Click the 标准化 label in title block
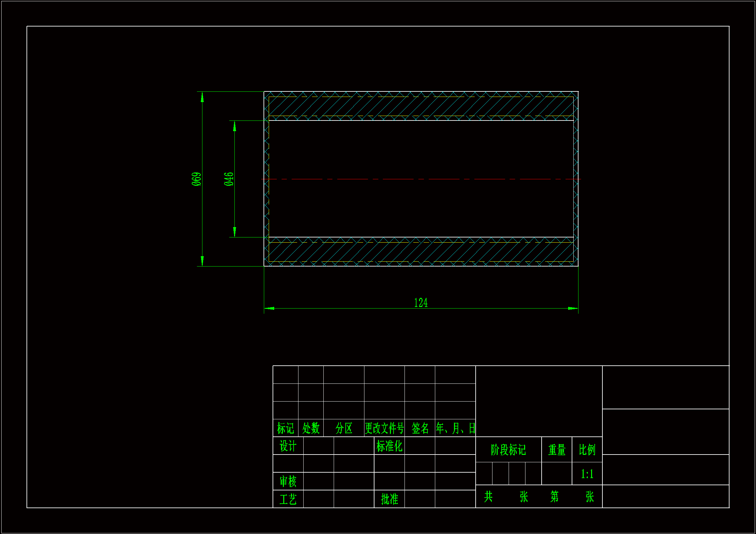756x534 pixels. coord(389,446)
